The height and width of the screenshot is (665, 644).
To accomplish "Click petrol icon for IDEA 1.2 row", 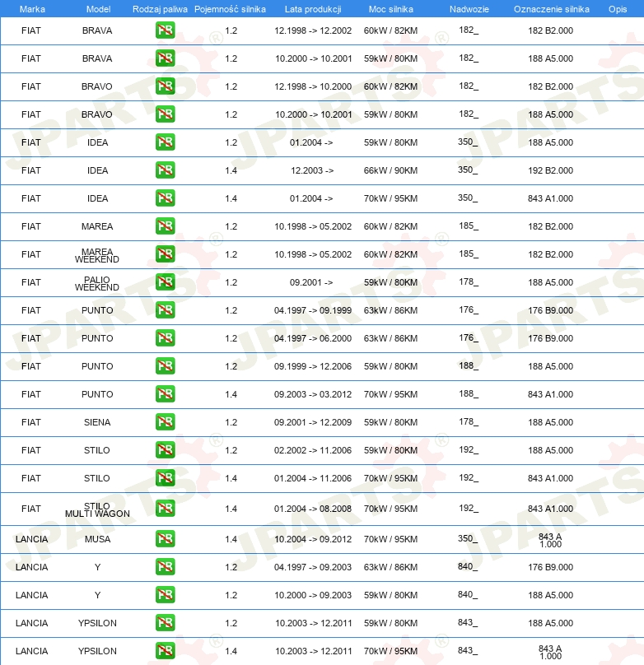I will click(165, 142).
